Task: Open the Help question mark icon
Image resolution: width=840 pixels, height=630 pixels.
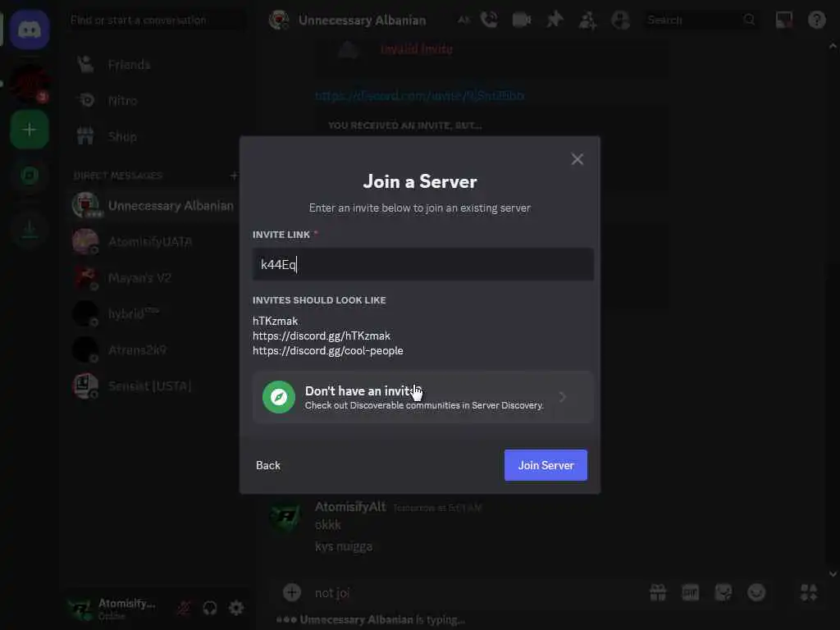Action: click(x=816, y=21)
